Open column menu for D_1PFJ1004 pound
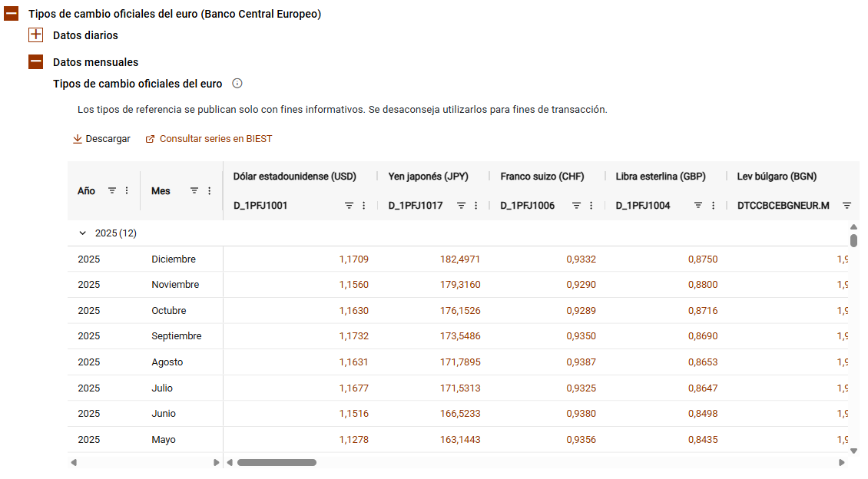 tap(713, 206)
